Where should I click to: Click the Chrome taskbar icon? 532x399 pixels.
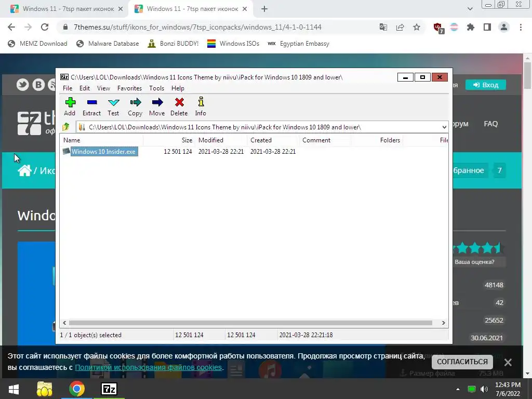(77, 389)
